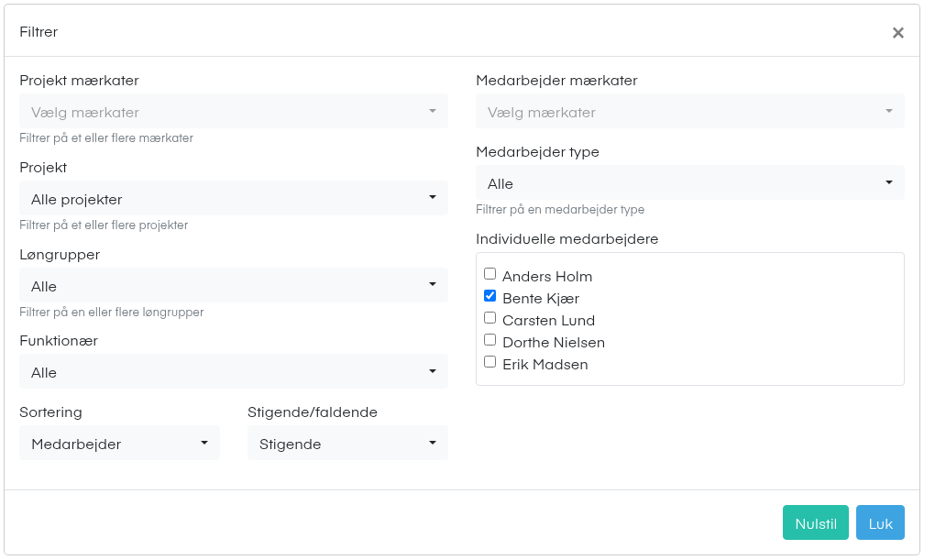Click the hint 'Filtrer på et eller flere projekter'
The image size is (935, 560).
coord(104,225)
